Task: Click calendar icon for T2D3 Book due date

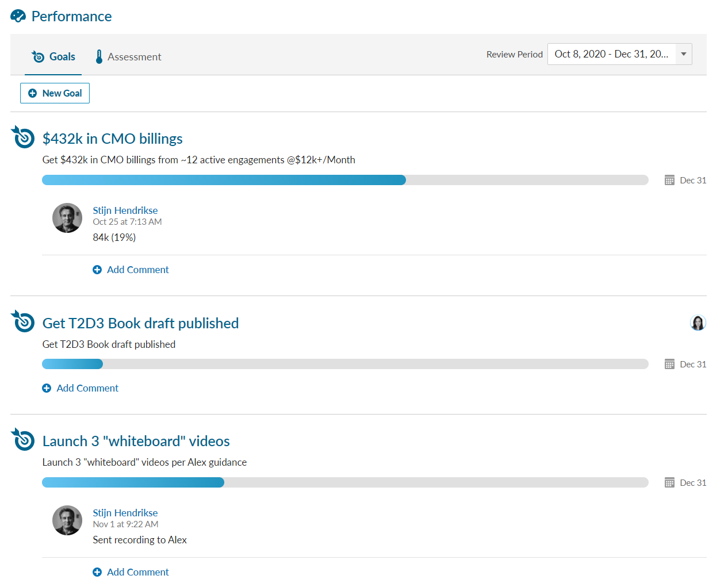Action: click(x=669, y=365)
